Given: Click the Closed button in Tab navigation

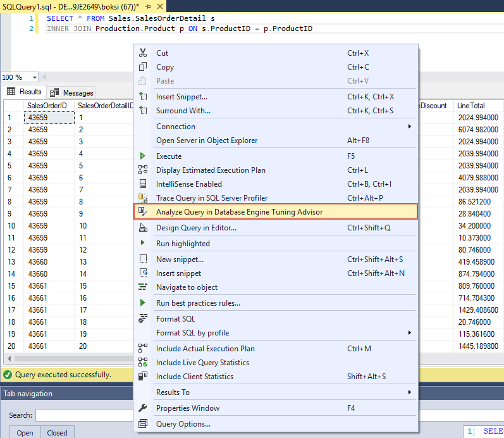Looking at the screenshot, I should 57,432.
